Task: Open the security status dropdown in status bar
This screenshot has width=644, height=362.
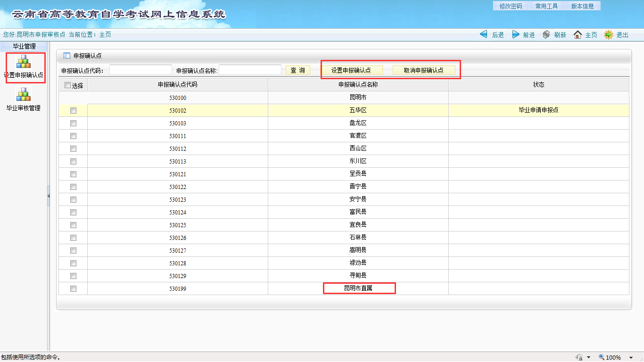Action: click(588, 358)
